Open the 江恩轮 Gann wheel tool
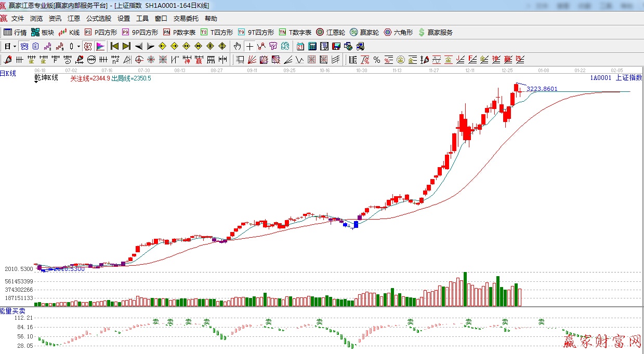This screenshot has width=644, height=354. [331, 32]
